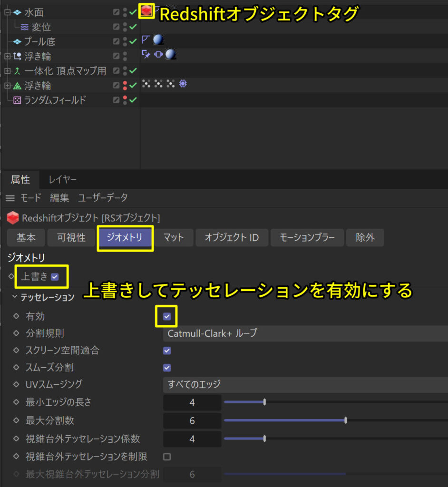Enable 視錐台外テッセレーションを制限 checkbox
448x487 pixels.
[167, 457]
